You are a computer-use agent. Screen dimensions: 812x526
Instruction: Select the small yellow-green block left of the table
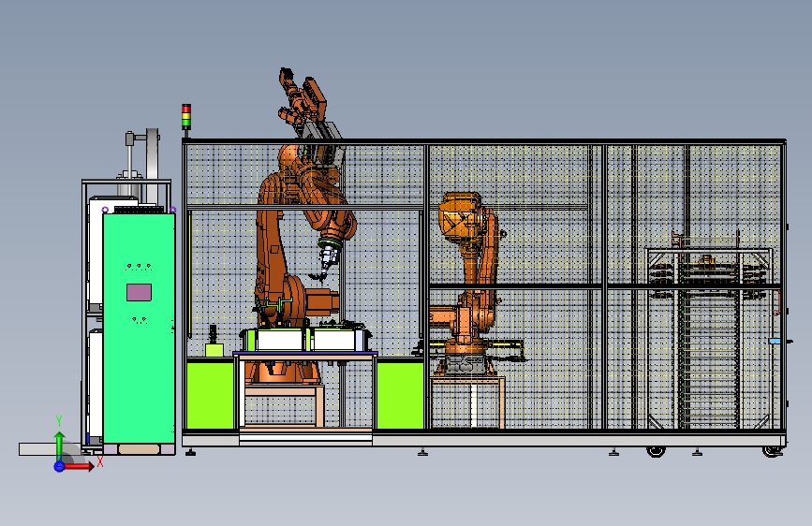click(x=214, y=350)
